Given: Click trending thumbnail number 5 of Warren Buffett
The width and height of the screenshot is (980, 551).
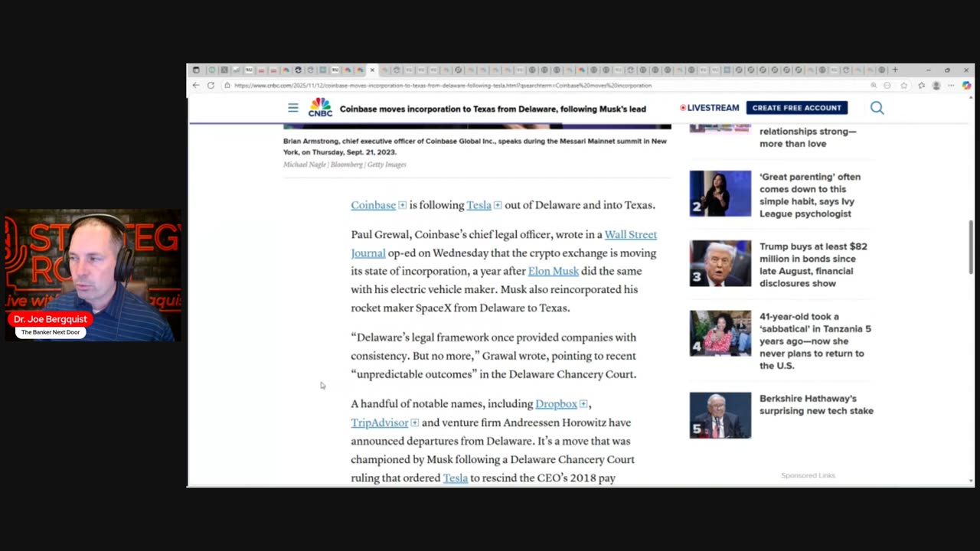Looking at the screenshot, I should coord(720,416).
